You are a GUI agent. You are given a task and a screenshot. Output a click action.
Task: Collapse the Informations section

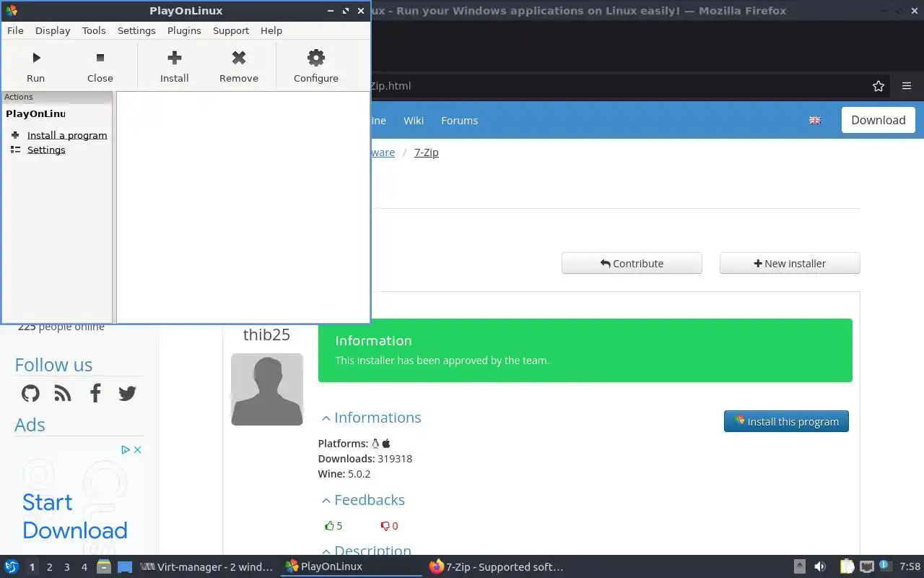tap(371, 418)
